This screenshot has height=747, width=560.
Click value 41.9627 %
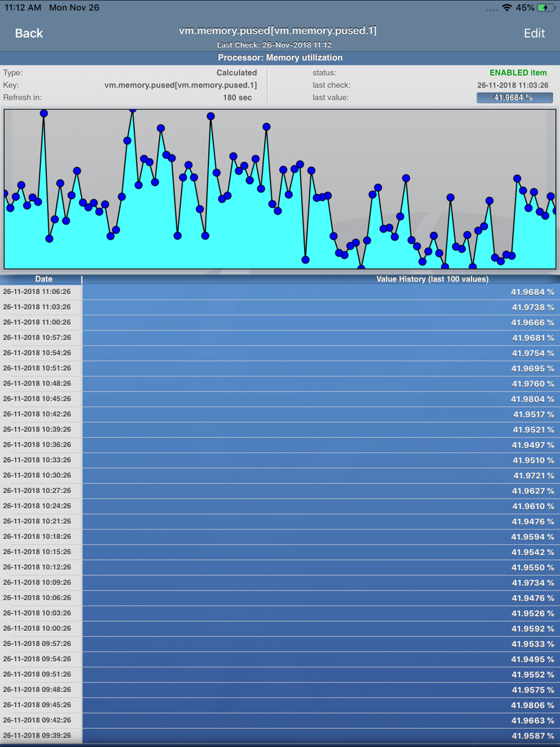coord(533,491)
